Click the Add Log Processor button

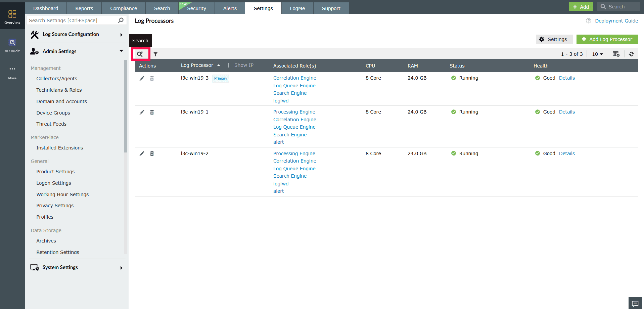coord(607,39)
